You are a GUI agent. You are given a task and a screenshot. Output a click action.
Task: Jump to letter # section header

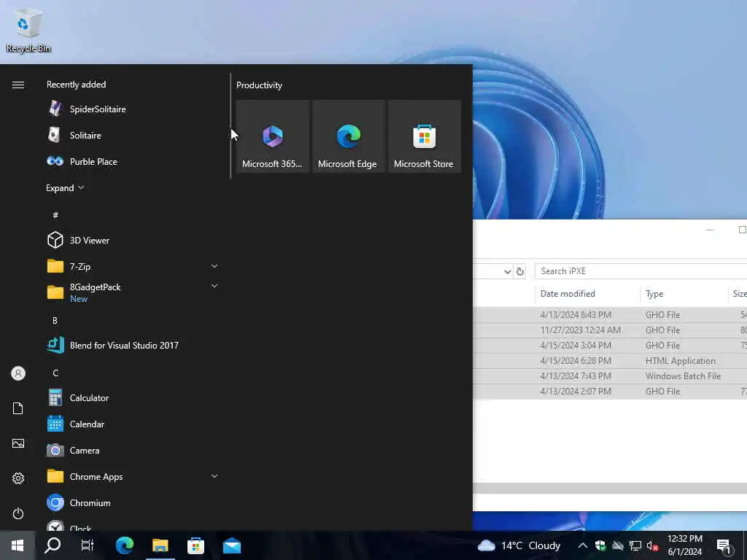55,215
